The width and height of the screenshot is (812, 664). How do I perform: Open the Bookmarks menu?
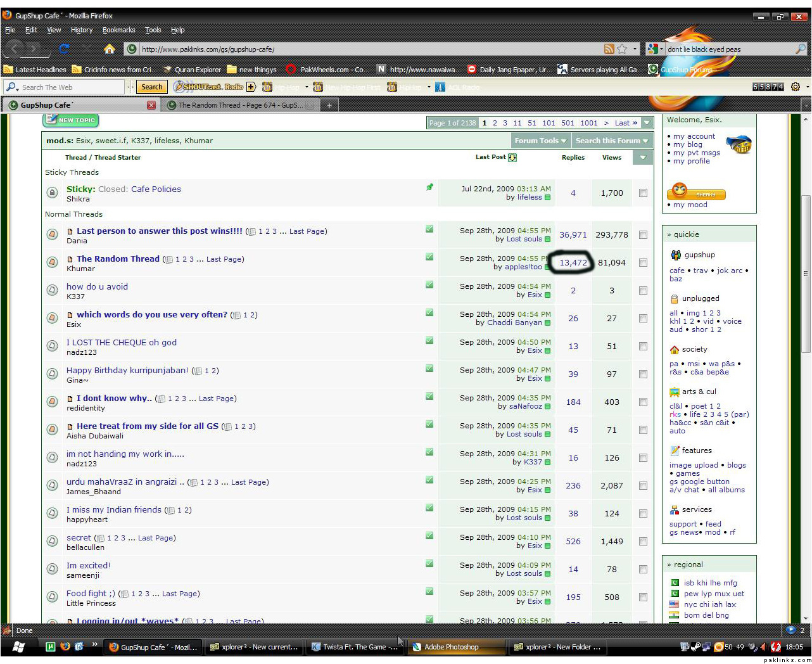click(118, 30)
